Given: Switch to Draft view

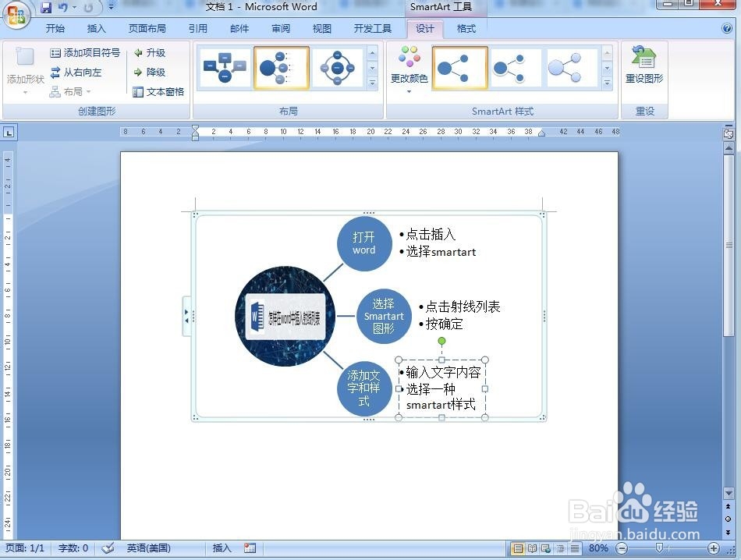Looking at the screenshot, I should point(575,548).
